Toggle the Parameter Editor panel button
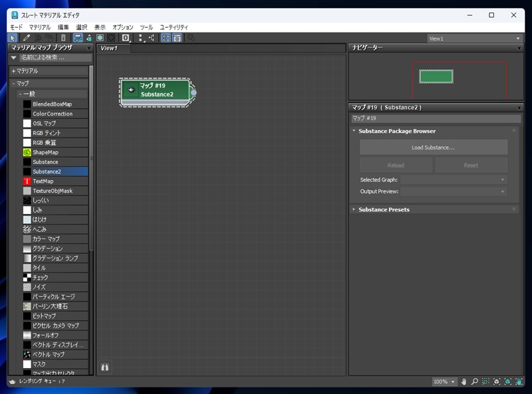 (x=178, y=39)
